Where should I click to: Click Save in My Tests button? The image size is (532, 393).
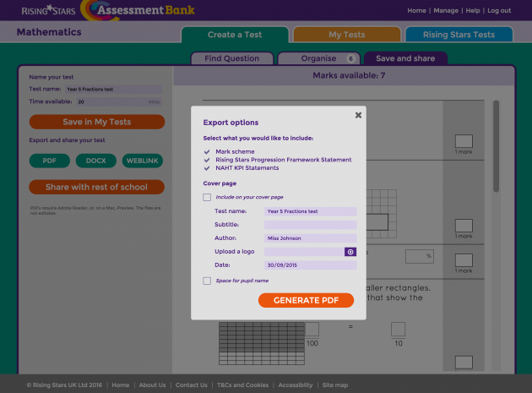tap(97, 122)
